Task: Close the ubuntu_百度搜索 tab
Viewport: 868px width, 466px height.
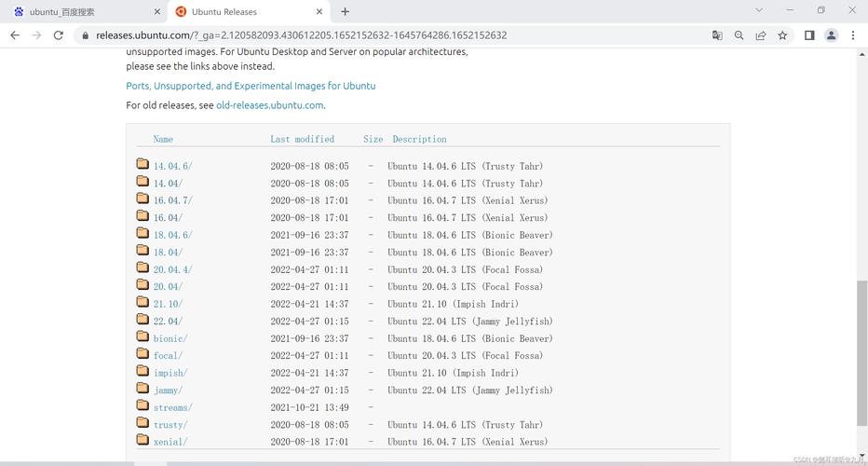Action: (157, 11)
